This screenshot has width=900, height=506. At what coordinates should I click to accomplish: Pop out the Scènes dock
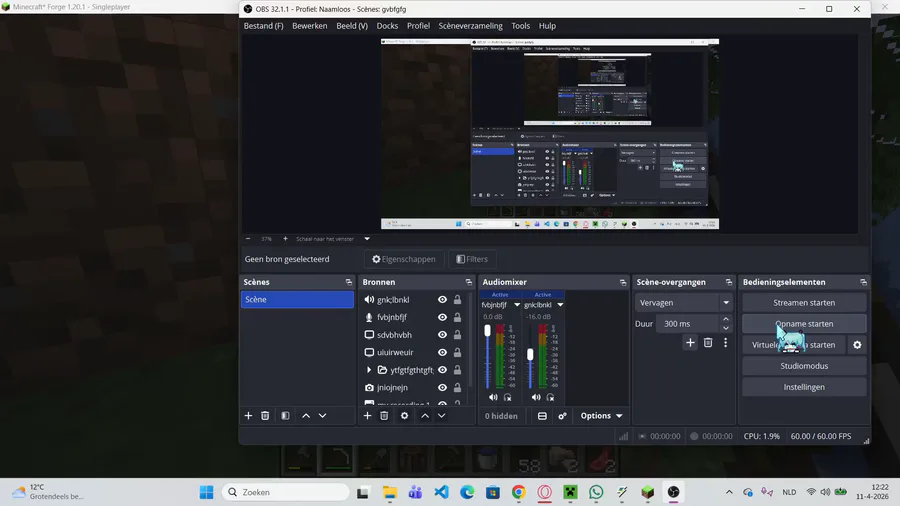coord(348,282)
